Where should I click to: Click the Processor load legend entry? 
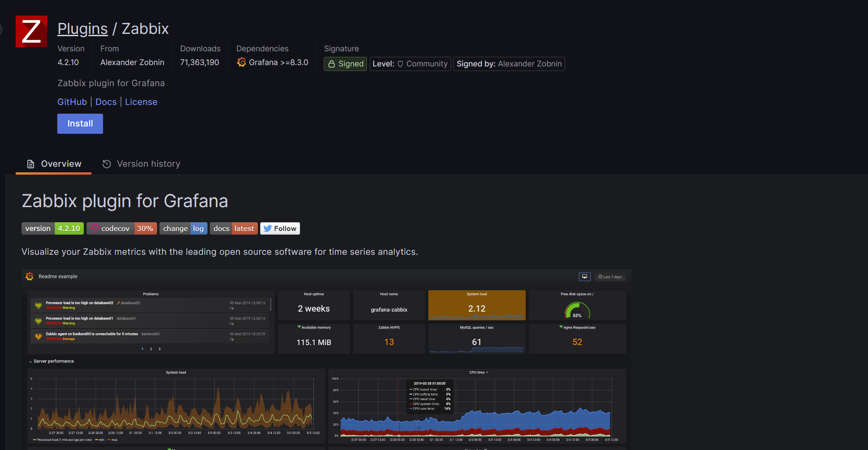tap(62, 440)
